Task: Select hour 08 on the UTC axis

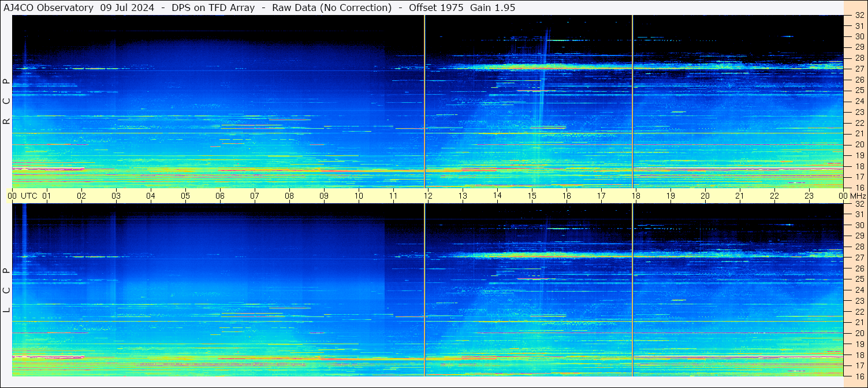Action: pos(289,196)
